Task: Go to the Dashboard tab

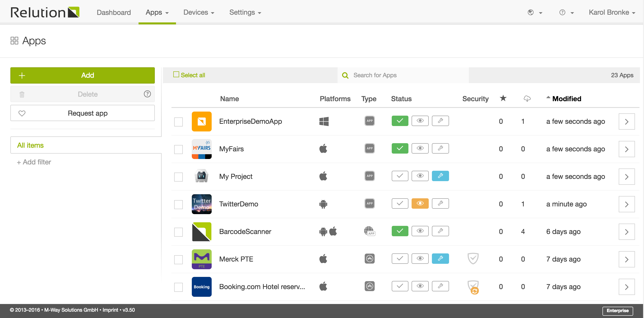Action: pos(114,12)
